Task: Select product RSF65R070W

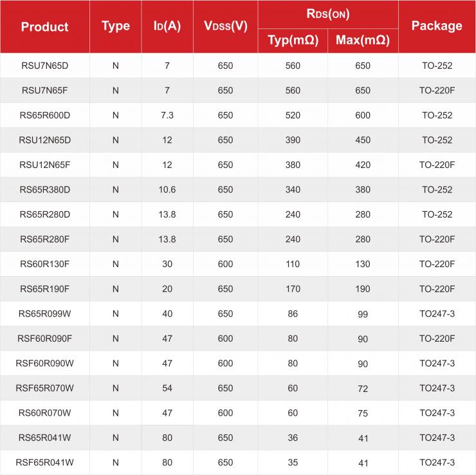Action: tap(44, 388)
